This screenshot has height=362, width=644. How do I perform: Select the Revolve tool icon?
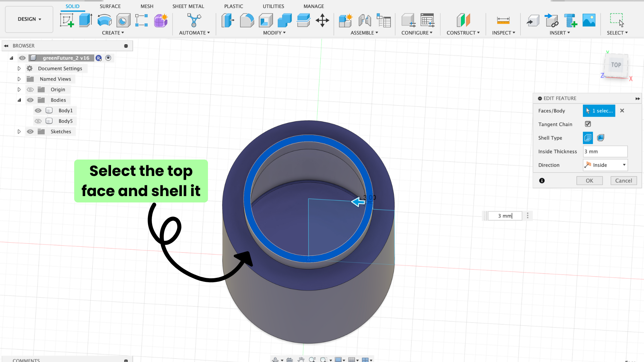point(104,20)
